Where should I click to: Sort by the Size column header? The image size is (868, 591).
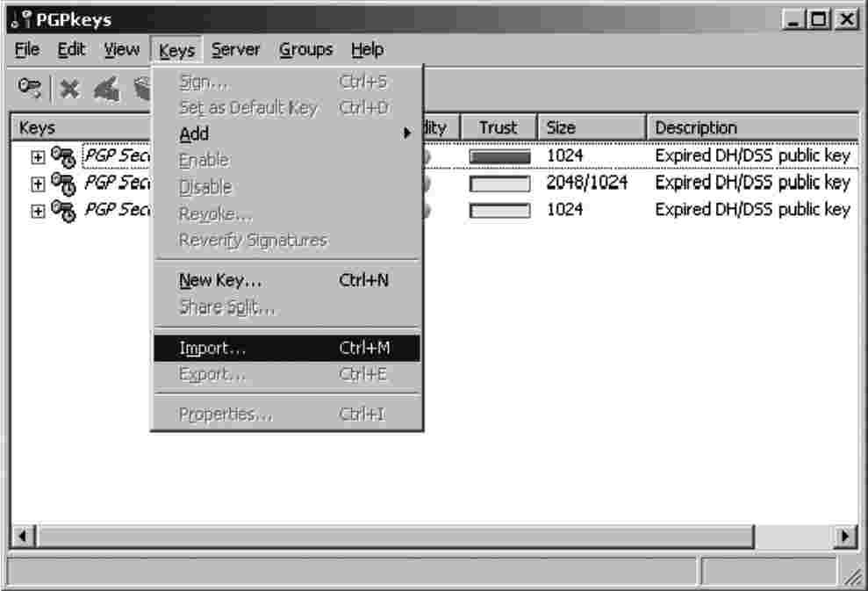point(592,128)
